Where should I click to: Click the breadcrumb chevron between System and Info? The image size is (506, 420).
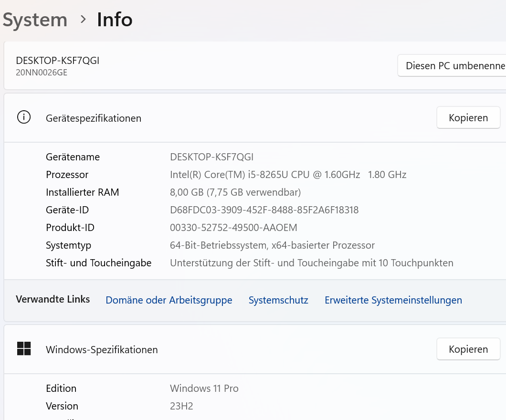click(x=83, y=20)
